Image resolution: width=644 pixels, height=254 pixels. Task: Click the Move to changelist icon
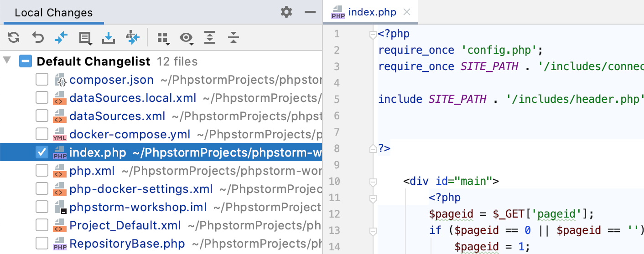coord(132,37)
